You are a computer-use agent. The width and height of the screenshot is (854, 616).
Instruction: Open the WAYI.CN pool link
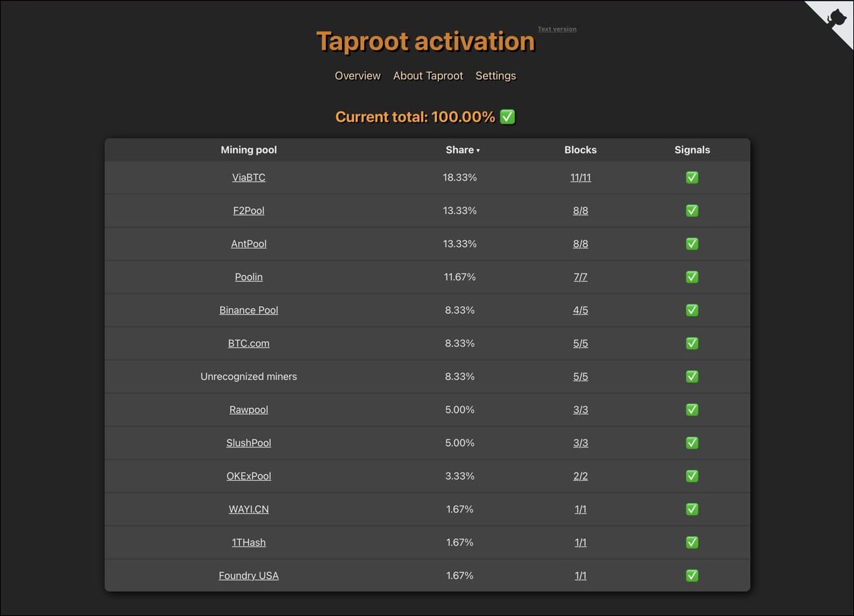[249, 509]
